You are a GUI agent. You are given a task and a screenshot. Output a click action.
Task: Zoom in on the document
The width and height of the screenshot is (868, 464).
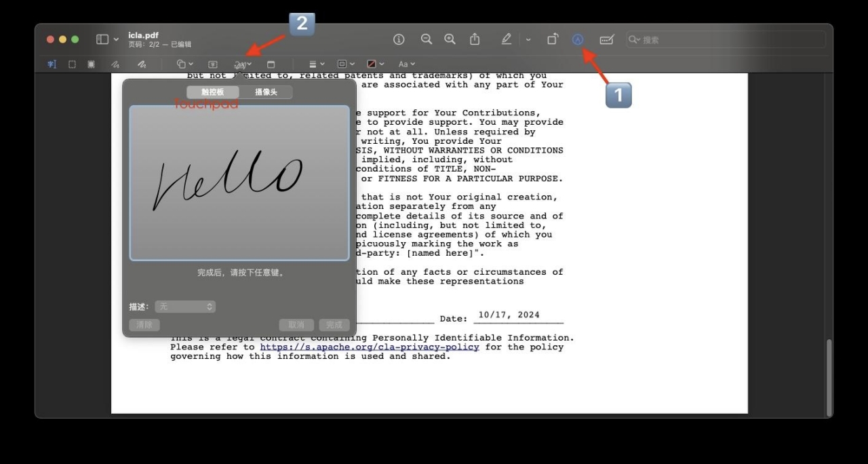pyautogui.click(x=450, y=39)
